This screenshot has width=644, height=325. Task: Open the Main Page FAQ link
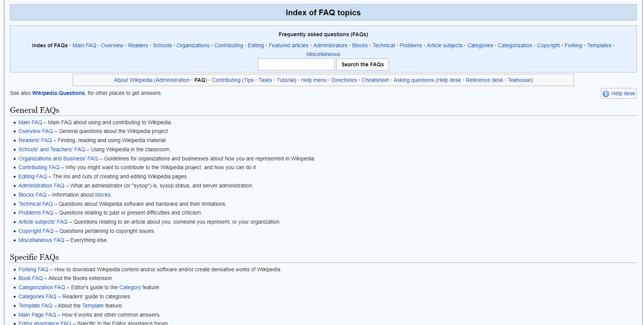[x=37, y=315]
